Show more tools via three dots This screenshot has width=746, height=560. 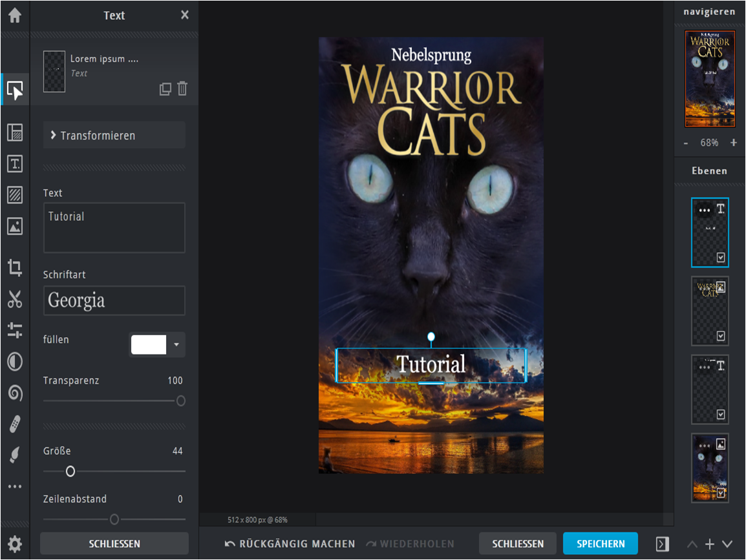click(x=15, y=486)
